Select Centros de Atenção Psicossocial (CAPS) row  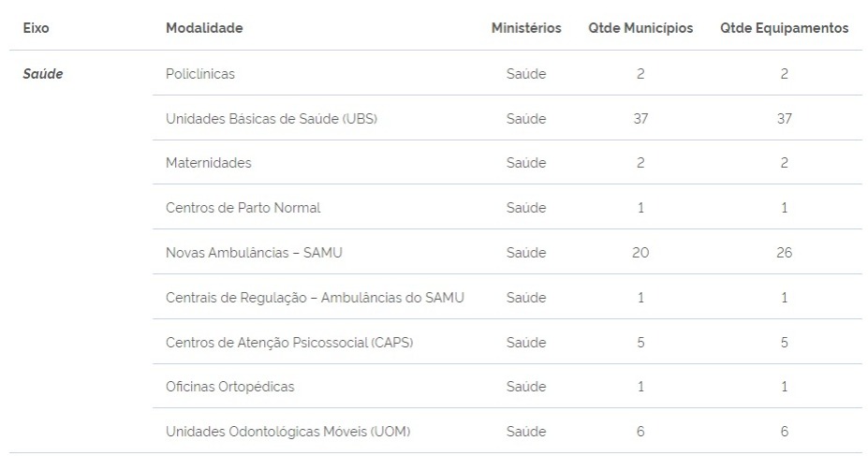pos(508,342)
